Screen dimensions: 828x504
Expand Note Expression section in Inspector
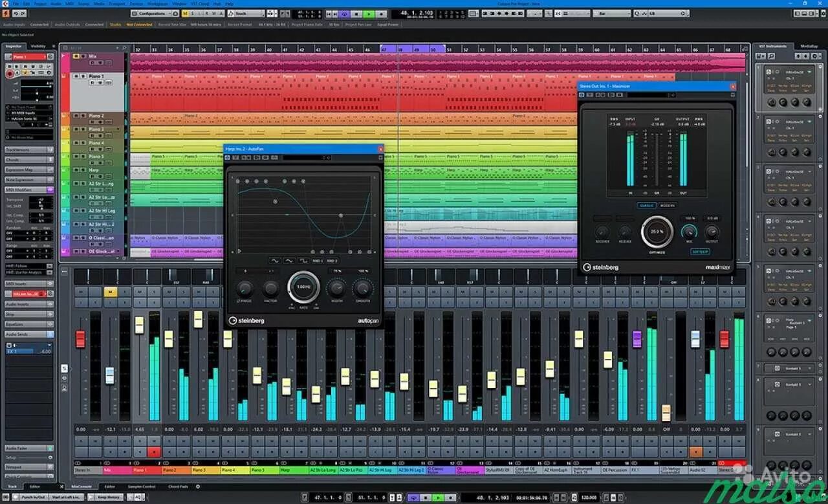pyautogui.click(x=29, y=179)
